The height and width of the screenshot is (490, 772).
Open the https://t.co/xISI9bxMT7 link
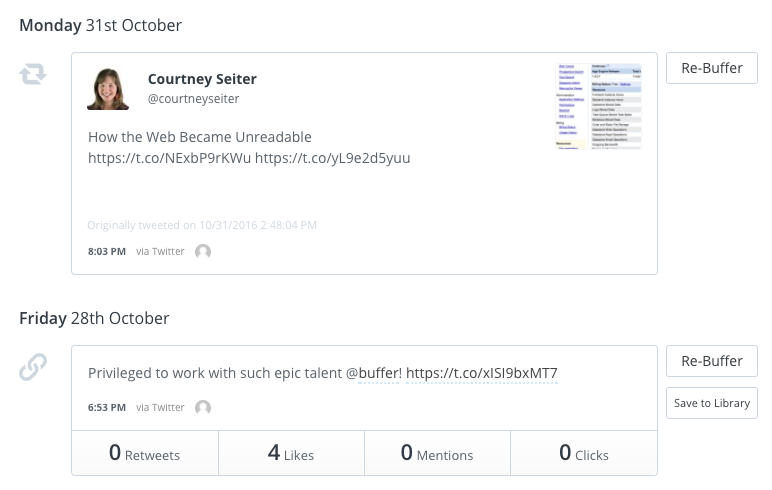pyautogui.click(x=482, y=373)
